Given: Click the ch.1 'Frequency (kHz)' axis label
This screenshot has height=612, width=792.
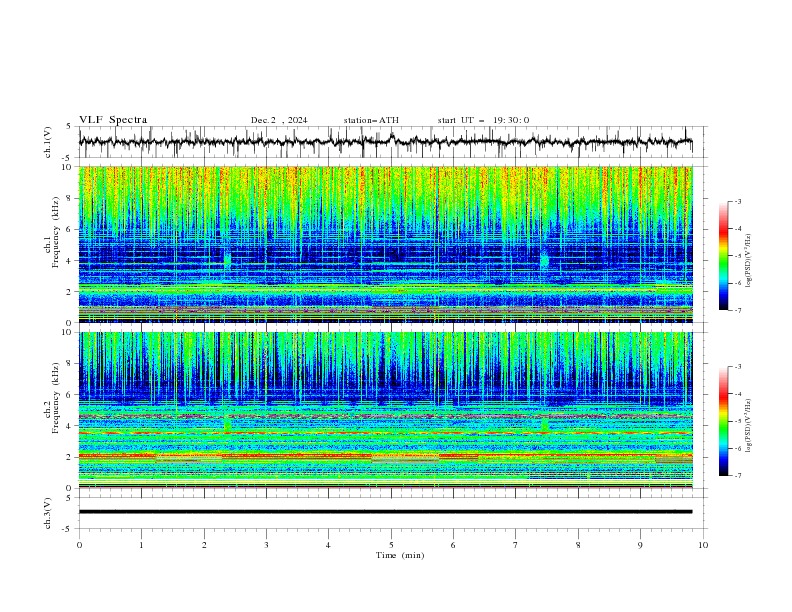Looking at the screenshot, I should pyautogui.click(x=56, y=233).
